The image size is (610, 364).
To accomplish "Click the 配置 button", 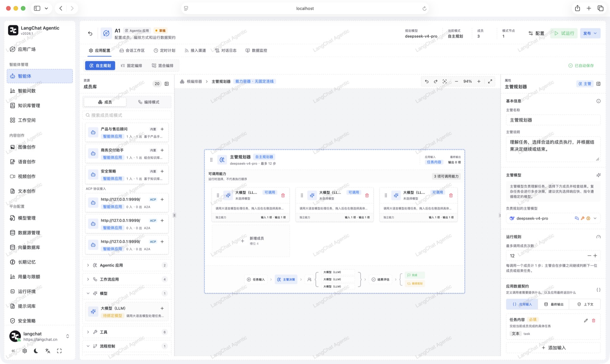I will coord(536,33).
